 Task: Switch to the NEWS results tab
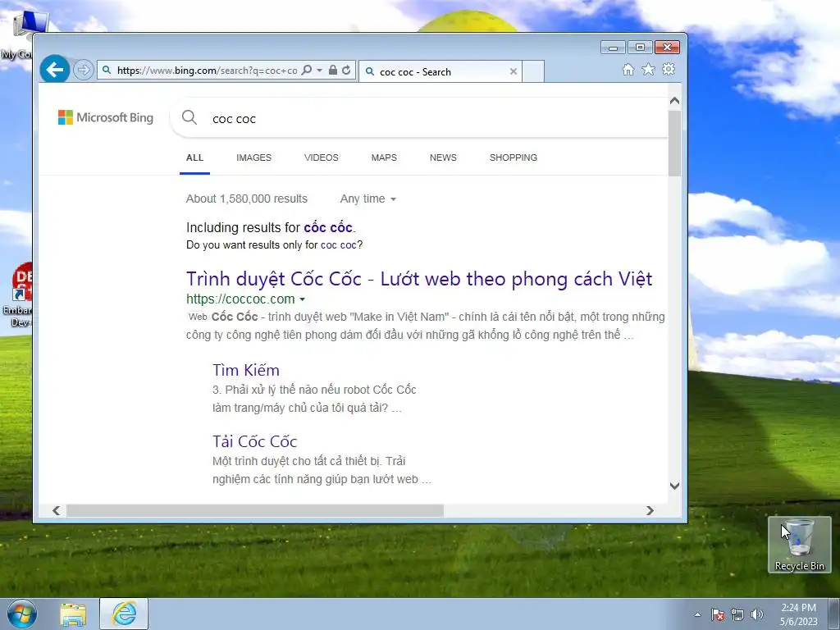click(x=443, y=157)
